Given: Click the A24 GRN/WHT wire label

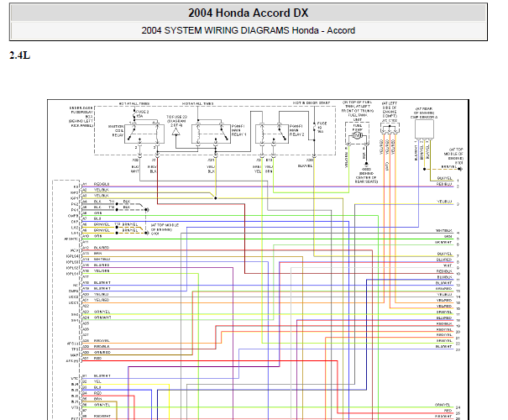Looking at the screenshot, I should [102, 318].
